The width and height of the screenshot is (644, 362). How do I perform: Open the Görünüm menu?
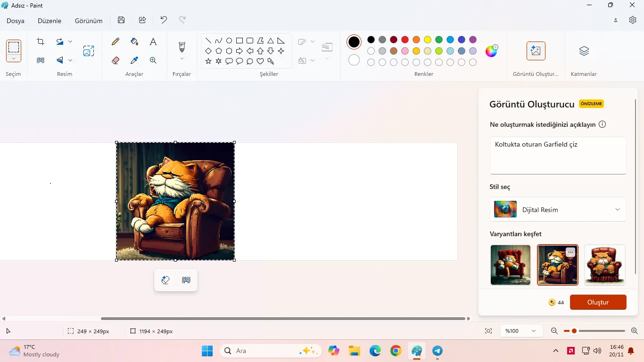click(x=89, y=21)
